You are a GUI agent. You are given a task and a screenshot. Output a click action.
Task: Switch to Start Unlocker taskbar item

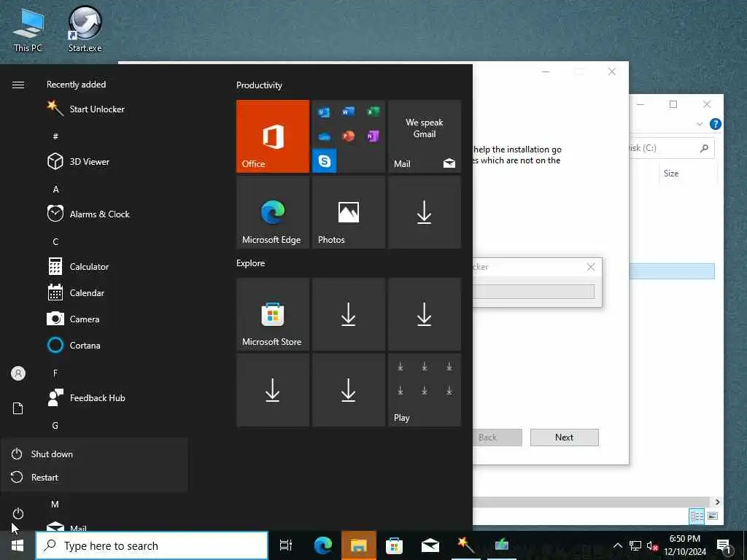coord(465,545)
